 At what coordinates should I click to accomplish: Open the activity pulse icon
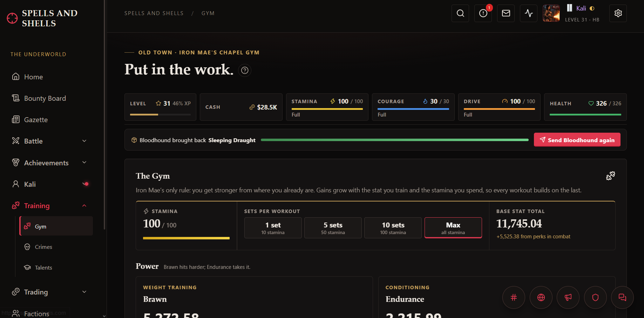[529, 13]
